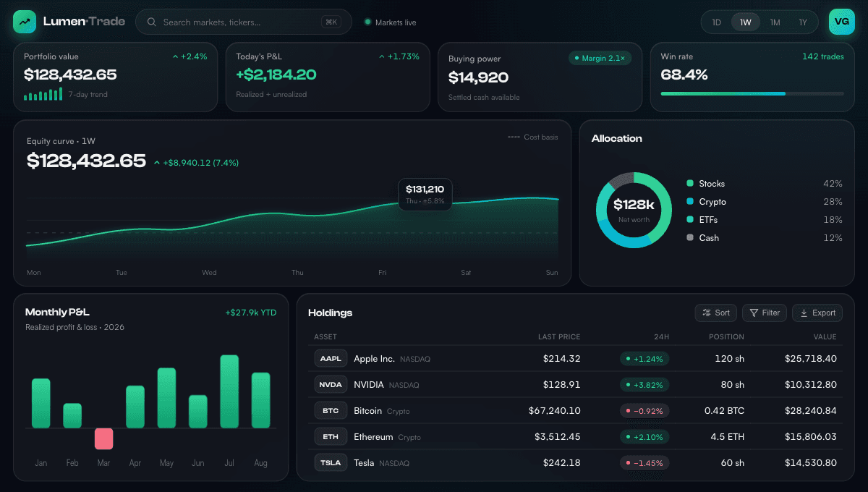Click the ⌘K shortcut badge
868x492 pixels.
tap(331, 22)
